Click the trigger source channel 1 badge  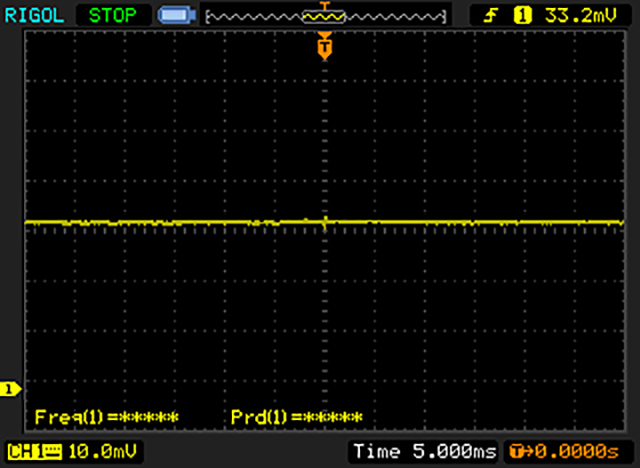(x=522, y=16)
